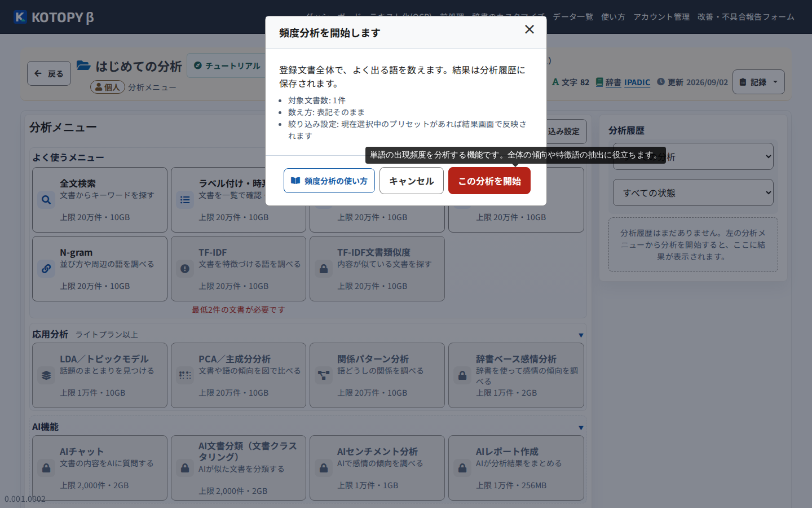Click the AI chat lock icon
812x508 pixels.
click(46, 468)
